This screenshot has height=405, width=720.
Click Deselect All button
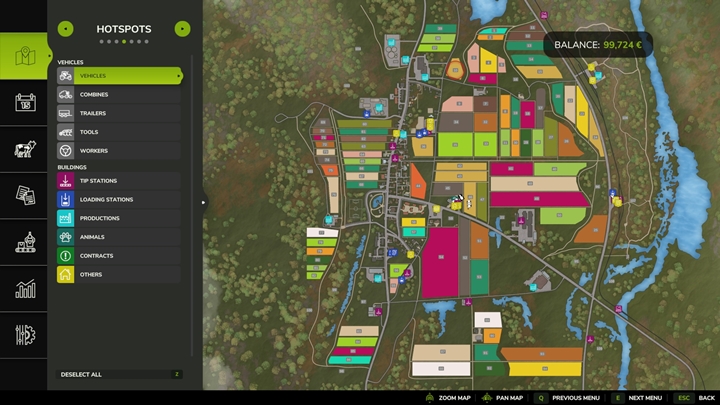[x=119, y=374]
